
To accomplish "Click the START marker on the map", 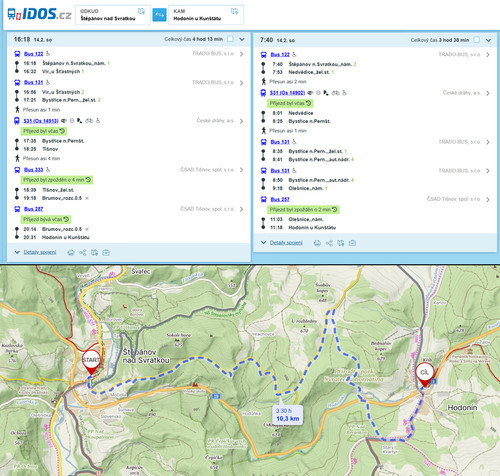I will pyautogui.click(x=91, y=362).
